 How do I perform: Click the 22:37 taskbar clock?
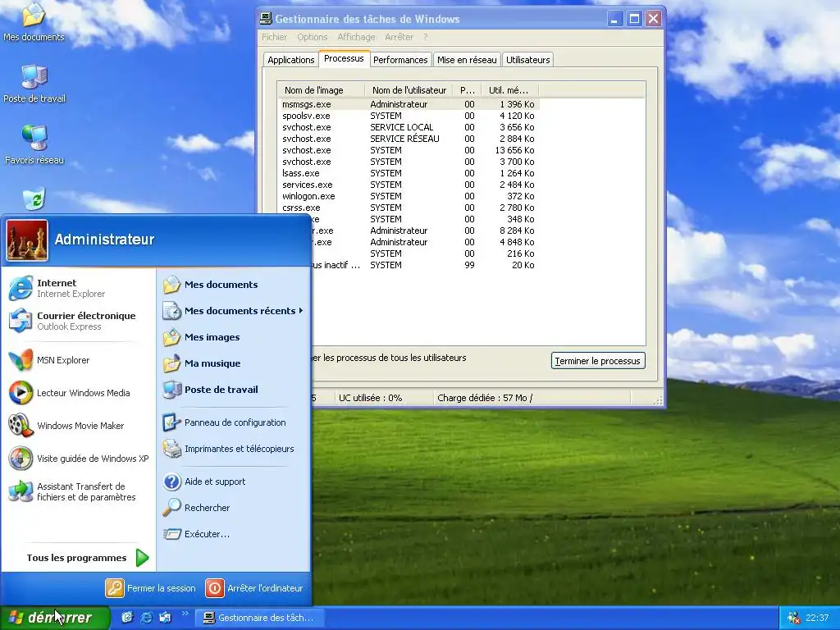coord(817,618)
